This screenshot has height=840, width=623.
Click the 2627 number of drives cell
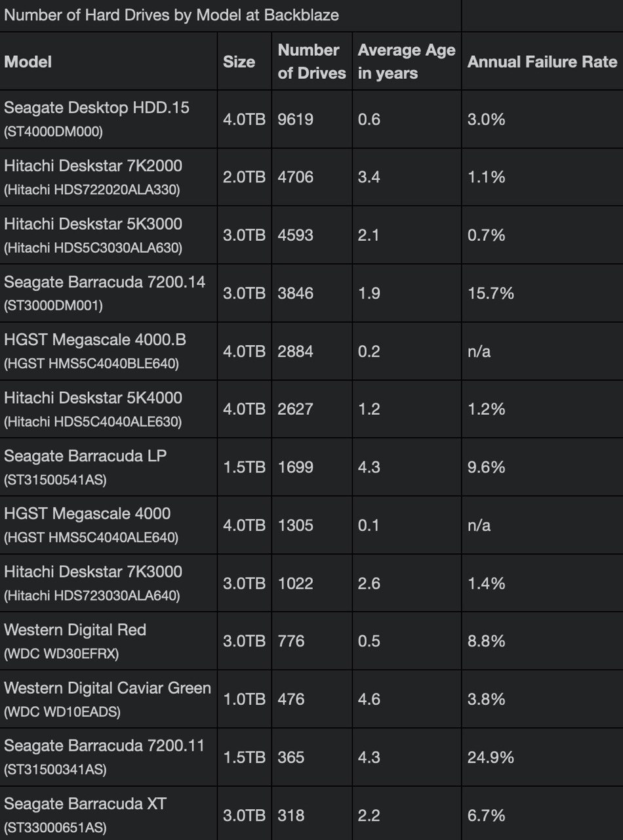(295, 409)
